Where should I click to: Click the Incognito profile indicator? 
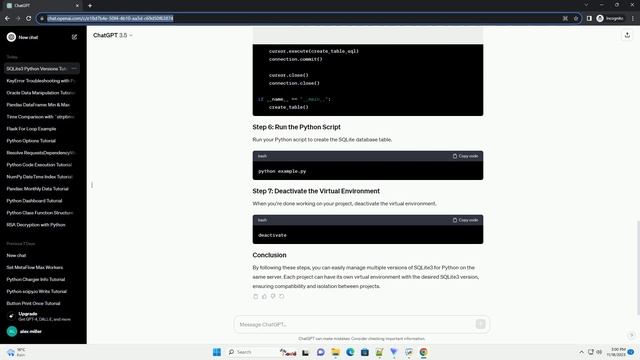pos(610,18)
